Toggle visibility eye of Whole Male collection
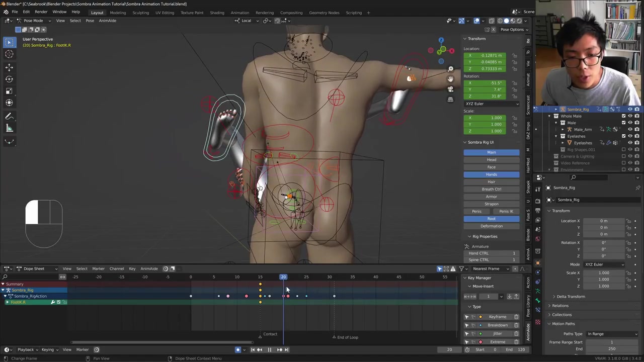 630,116
